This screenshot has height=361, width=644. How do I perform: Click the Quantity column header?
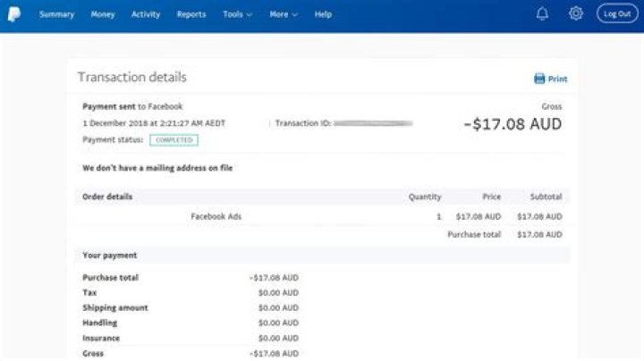coord(425,197)
